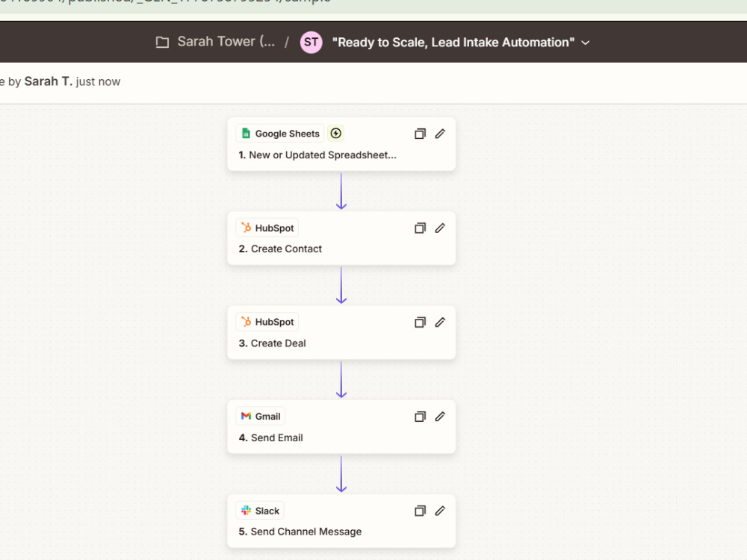Duplicate the Create Deal step
Viewport: 747px width, 560px height.
pyautogui.click(x=420, y=323)
